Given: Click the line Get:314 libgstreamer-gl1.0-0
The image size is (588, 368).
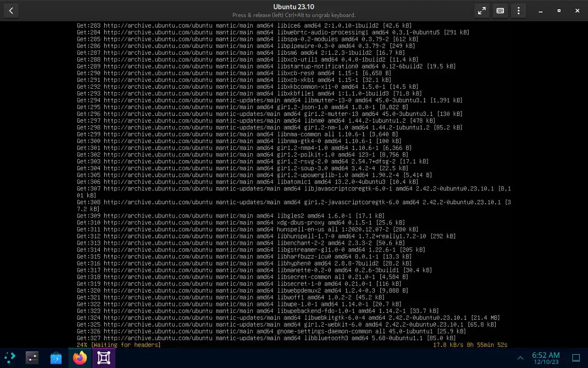Looking at the screenshot, I should coord(251,250).
